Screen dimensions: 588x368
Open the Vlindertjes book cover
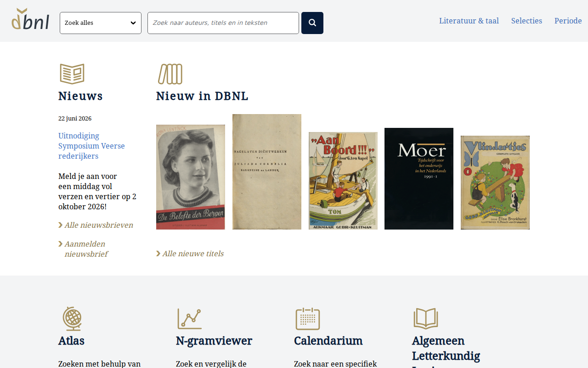click(x=495, y=183)
